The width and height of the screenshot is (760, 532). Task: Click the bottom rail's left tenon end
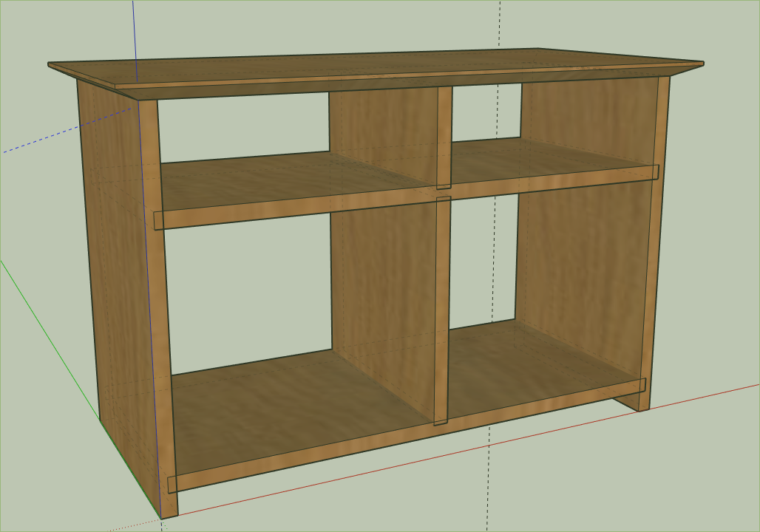172,484
